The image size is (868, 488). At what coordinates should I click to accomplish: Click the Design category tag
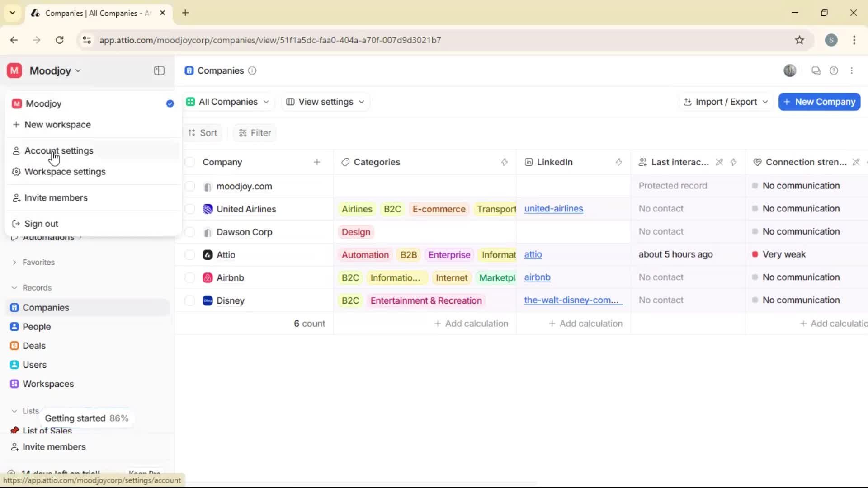click(356, 232)
